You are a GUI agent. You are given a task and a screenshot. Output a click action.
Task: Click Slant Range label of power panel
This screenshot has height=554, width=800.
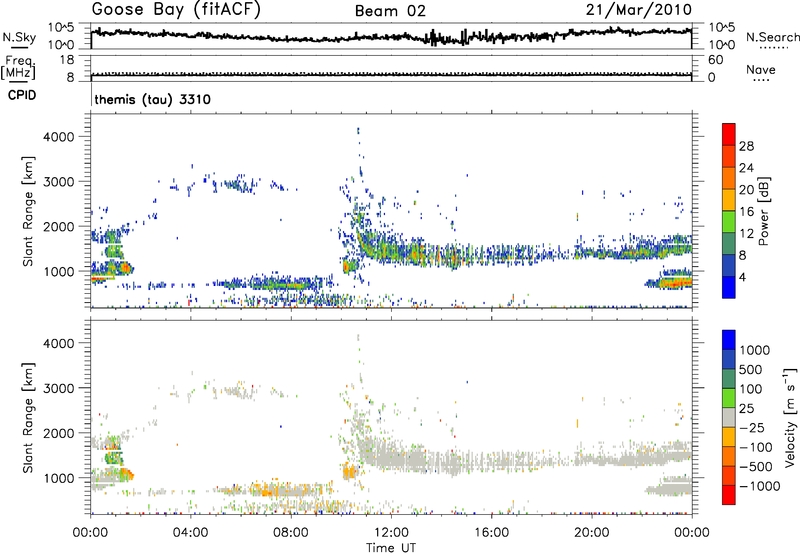pos(28,211)
